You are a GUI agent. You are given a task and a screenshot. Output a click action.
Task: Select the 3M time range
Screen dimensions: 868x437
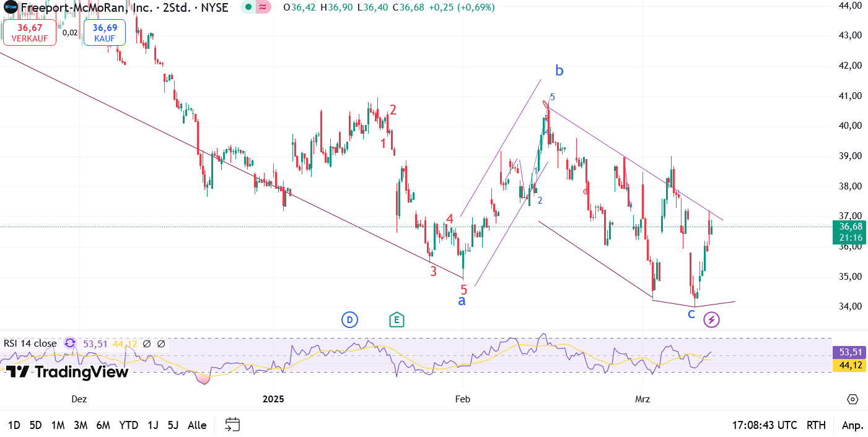point(80,425)
